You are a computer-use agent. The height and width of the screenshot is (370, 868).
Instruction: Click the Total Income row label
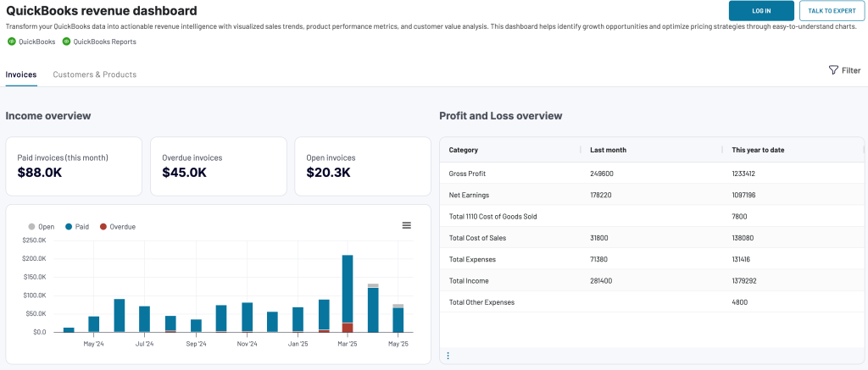468,281
